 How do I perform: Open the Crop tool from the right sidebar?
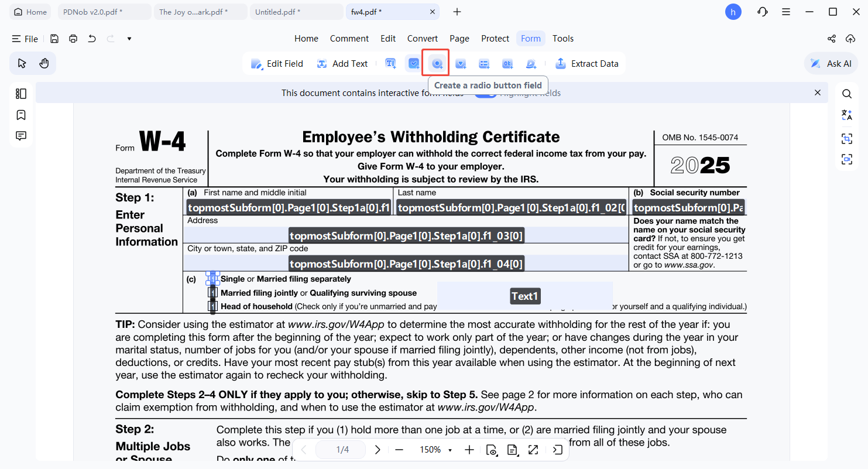click(x=847, y=138)
